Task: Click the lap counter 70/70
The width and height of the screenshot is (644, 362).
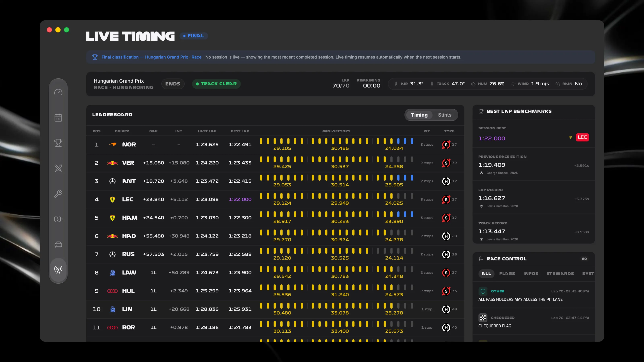Action: (341, 86)
